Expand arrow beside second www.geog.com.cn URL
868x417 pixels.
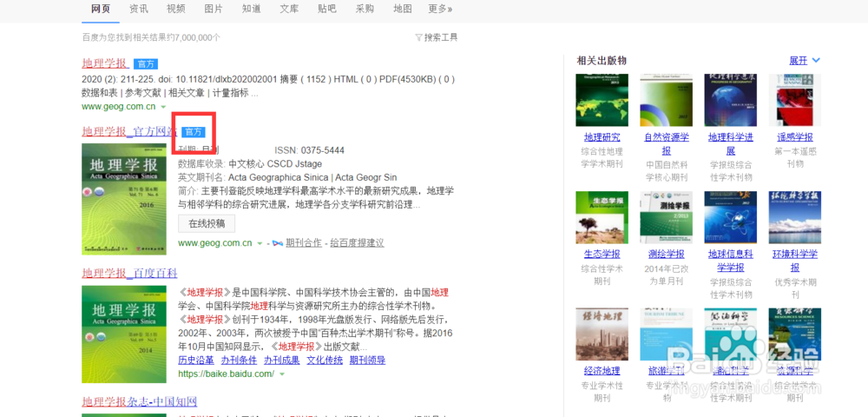click(260, 243)
